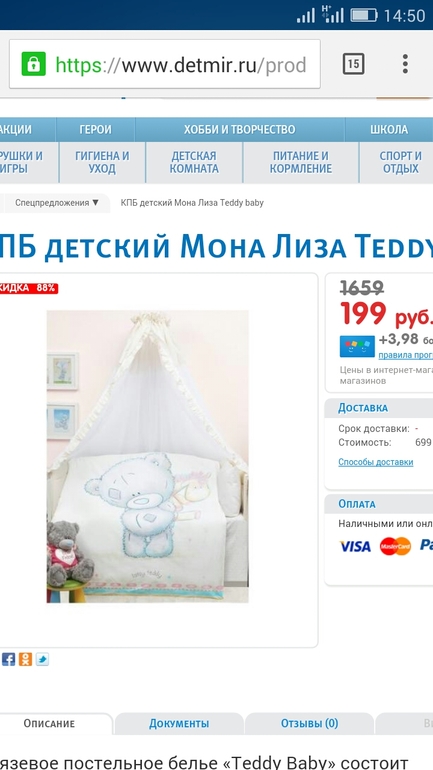Viewport: 433px width, 770px height.
Task: Enlarge the Teddy baby bedding product photo
Action: [x=147, y=456]
